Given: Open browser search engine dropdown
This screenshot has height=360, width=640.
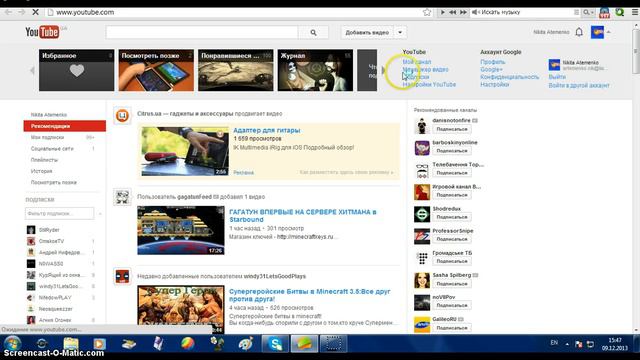Looking at the screenshot, I should 588,12.
